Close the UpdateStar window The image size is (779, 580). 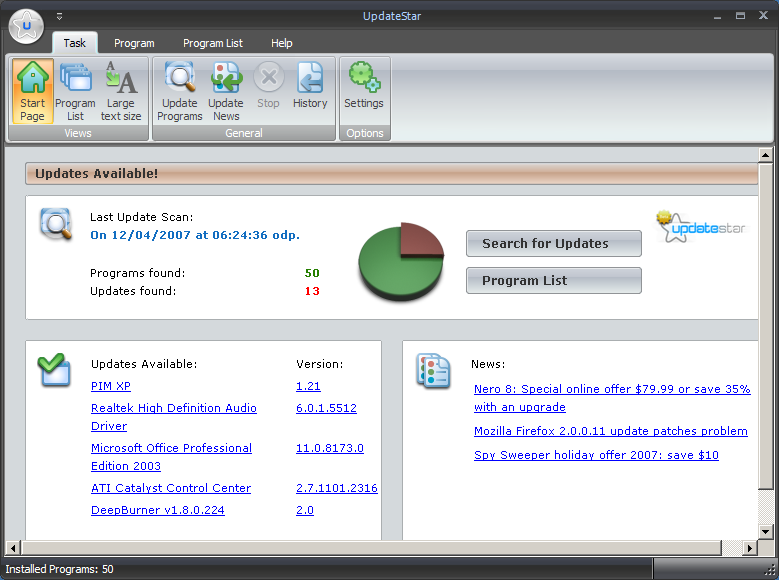[764, 16]
